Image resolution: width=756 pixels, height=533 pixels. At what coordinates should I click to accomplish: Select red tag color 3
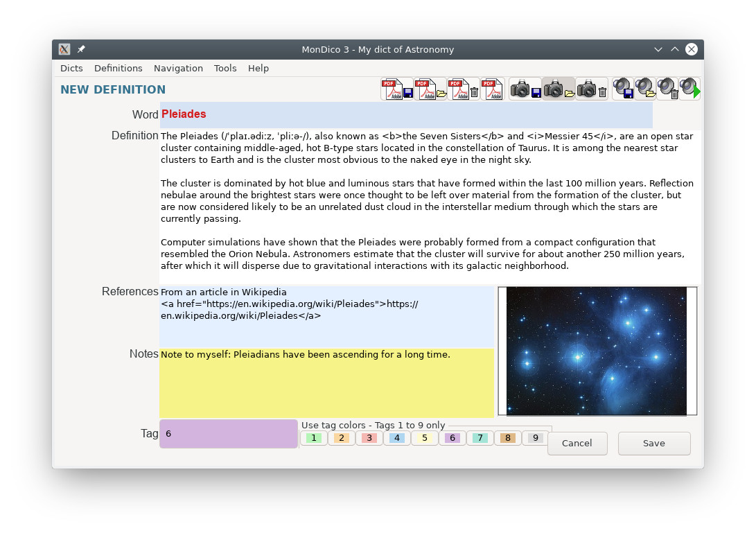(x=369, y=438)
